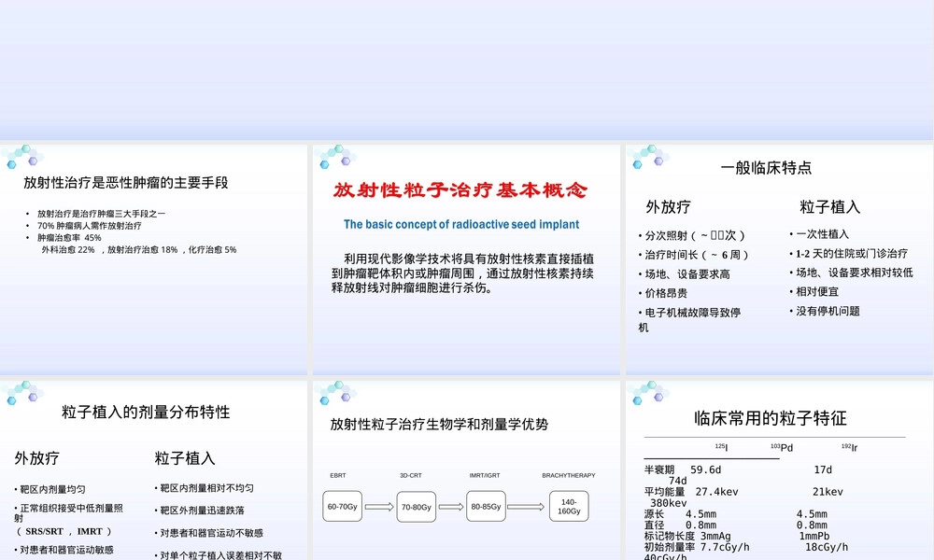Click the "标记物长度" row label
Screen dimensions: 934x560
[x=670, y=536]
